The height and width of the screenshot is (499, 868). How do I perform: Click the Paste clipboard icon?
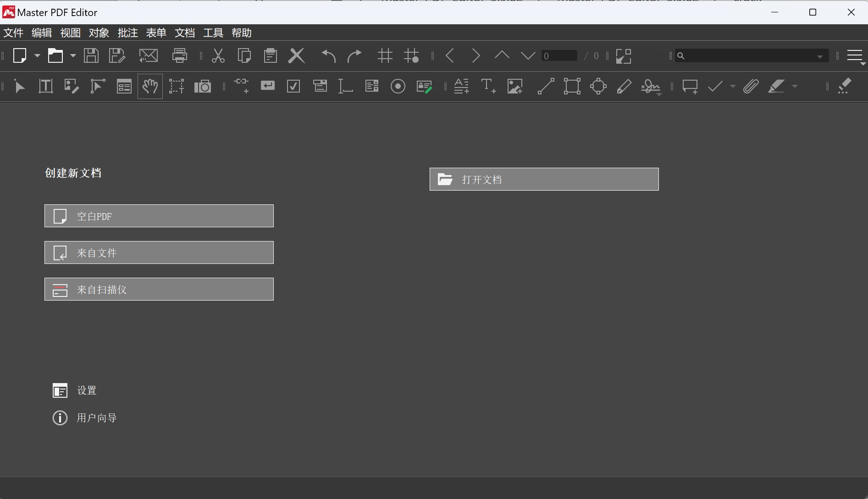tap(271, 55)
